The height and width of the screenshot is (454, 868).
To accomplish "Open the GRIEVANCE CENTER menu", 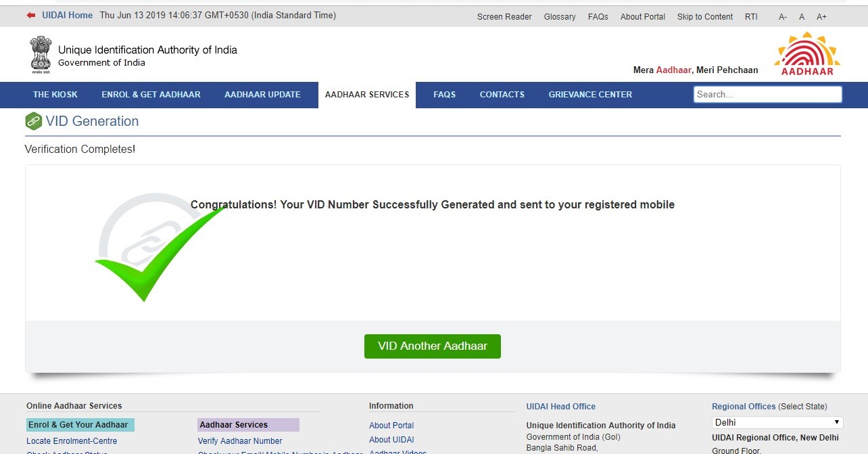I will [590, 95].
